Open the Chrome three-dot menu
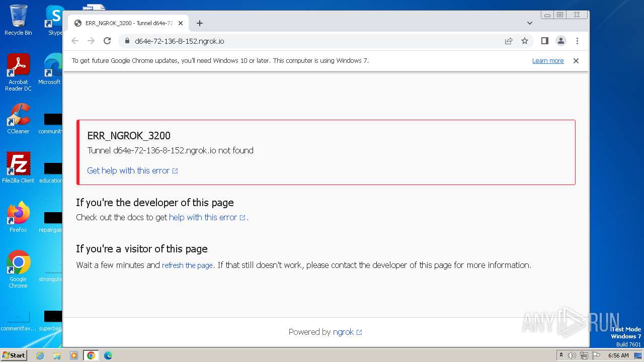Image resolution: width=644 pixels, height=362 pixels. point(577,41)
